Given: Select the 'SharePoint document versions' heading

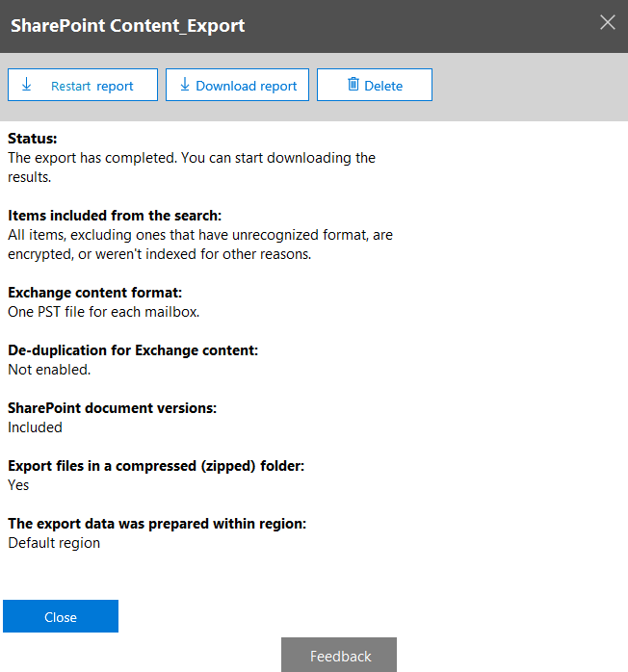Looking at the screenshot, I should coord(112,408).
